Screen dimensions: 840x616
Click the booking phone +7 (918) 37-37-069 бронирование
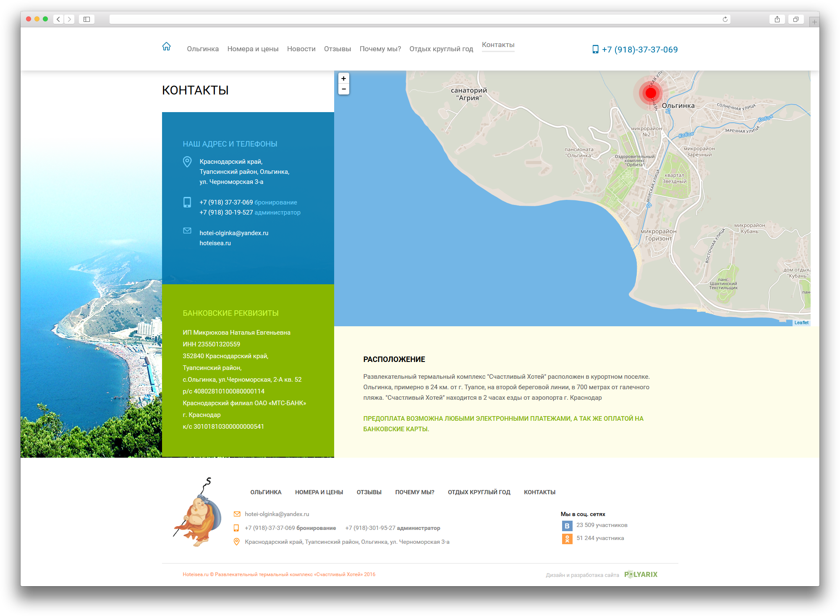[x=248, y=202]
